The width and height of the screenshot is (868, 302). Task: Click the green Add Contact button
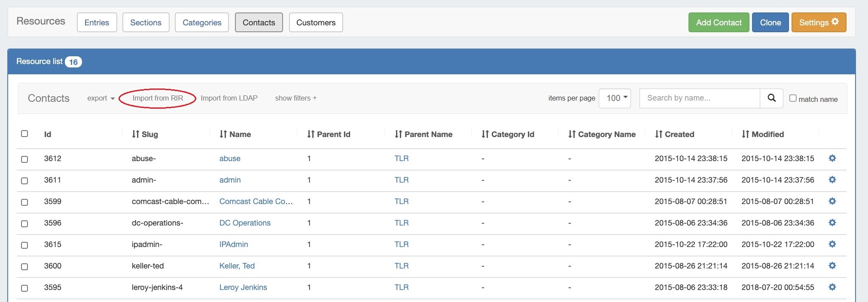[x=719, y=22]
